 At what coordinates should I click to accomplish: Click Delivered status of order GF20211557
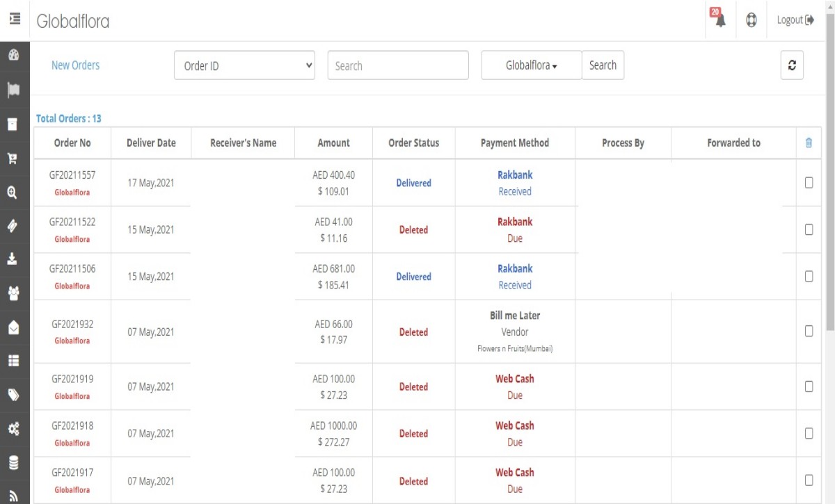[x=414, y=183]
